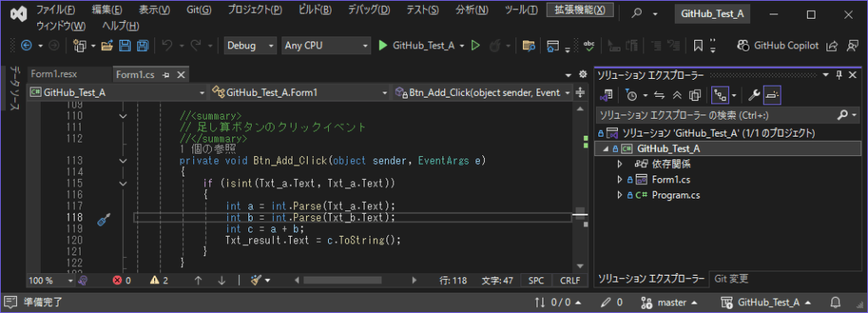Click the split editor window icon
Viewport: 868px width, 313px height.
pos(580,92)
